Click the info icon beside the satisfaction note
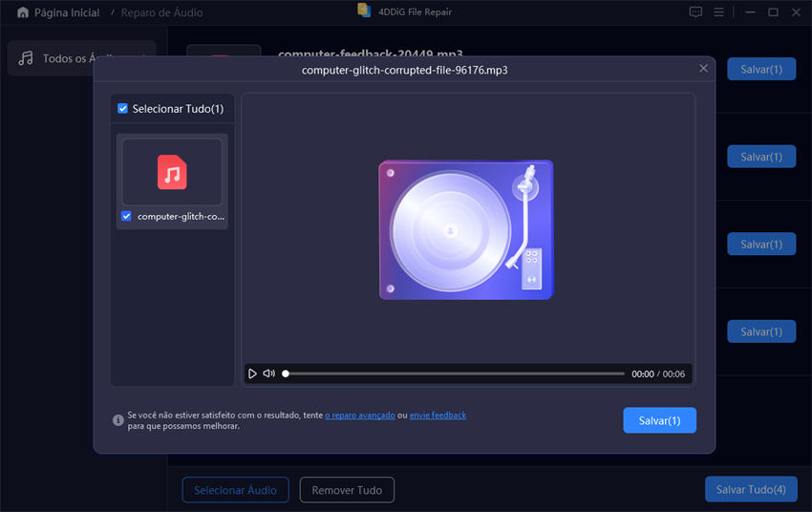 [x=118, y=419]
